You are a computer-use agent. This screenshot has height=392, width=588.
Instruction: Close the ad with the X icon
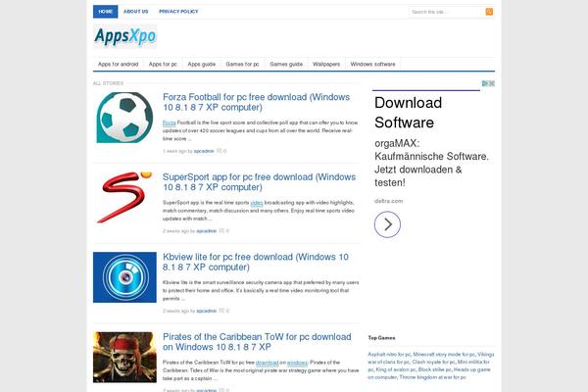pyautogui.click(x=492, y=83)
